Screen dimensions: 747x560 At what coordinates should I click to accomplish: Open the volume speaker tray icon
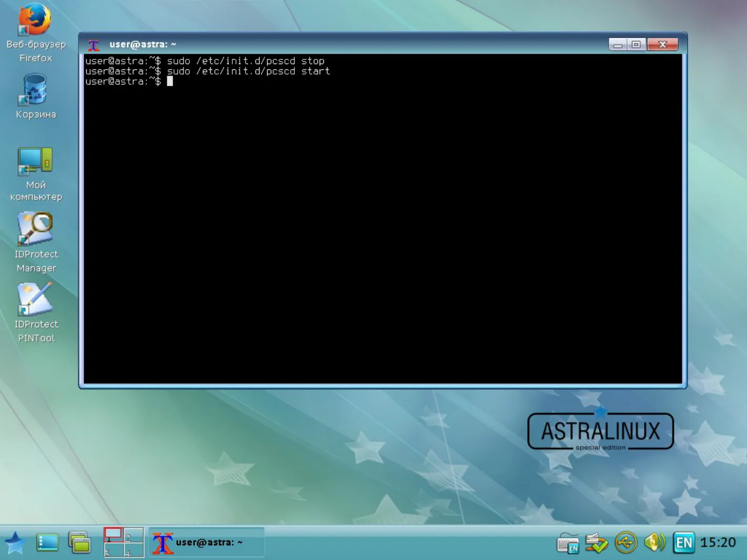tap(654, 543)
